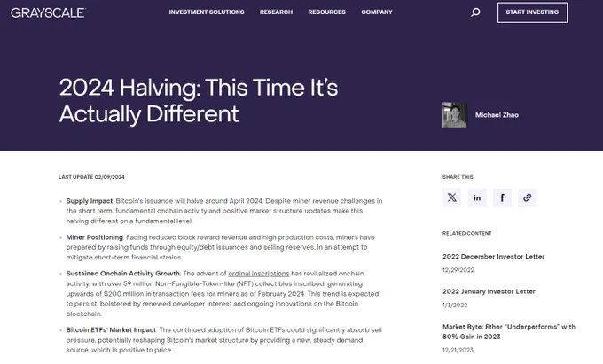Follow the ordinal inscriptions link
Viewport: 603px width, 364px height.
pyautogui.click(x=259, y=274)
